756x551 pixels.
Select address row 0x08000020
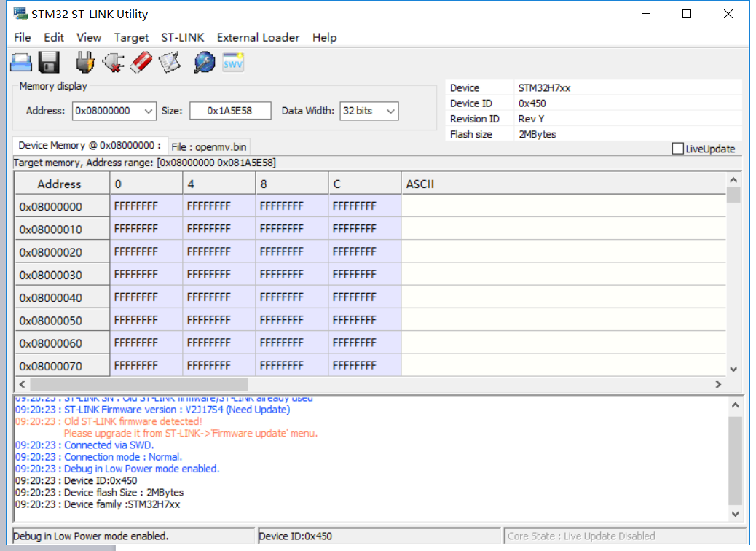point(62,252)
